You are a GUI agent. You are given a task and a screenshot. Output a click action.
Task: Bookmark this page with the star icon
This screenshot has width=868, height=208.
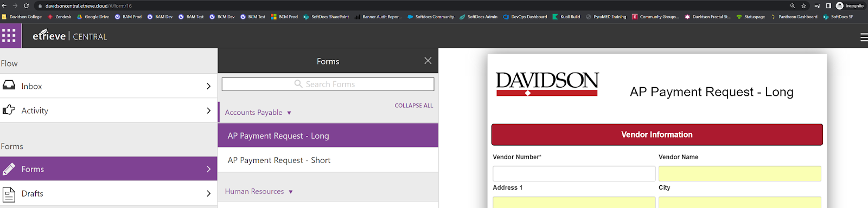[x=804, y=5]
